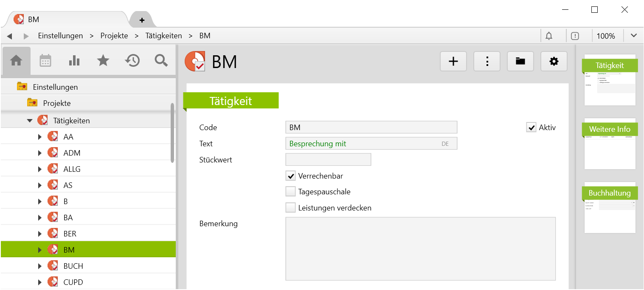The height and width of the screenshot is (290, 644).
Task: Enable the Tagespauschale checkbox
Action: click(x=291, y=192)
